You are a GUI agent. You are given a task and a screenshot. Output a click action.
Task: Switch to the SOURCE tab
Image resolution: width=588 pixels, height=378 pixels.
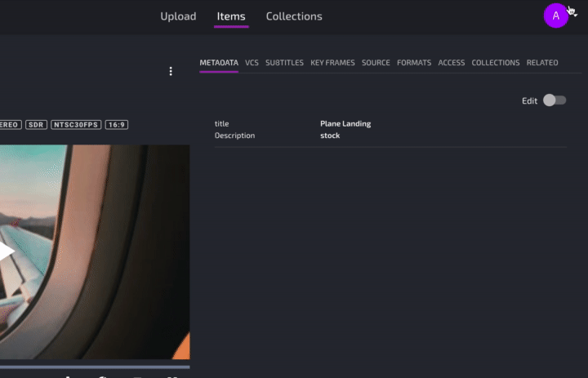[376, 63]
